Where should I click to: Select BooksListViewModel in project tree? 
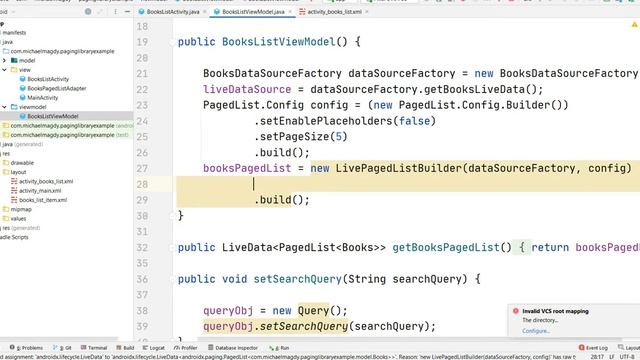point(52,116)
